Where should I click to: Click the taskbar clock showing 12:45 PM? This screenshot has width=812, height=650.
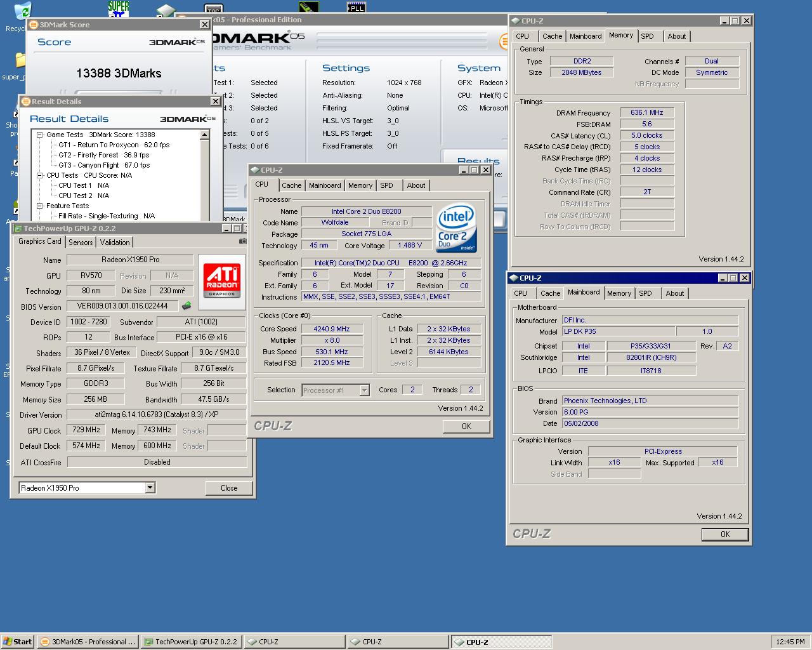coord(790,642)
